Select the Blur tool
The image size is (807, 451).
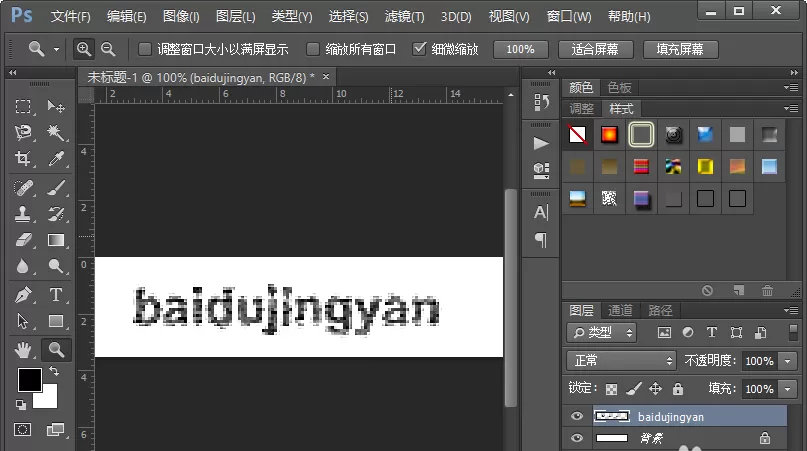(23, 266)
